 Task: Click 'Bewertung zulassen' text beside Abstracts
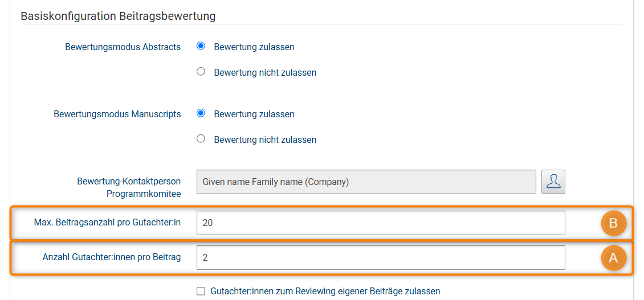coord(254,47)
